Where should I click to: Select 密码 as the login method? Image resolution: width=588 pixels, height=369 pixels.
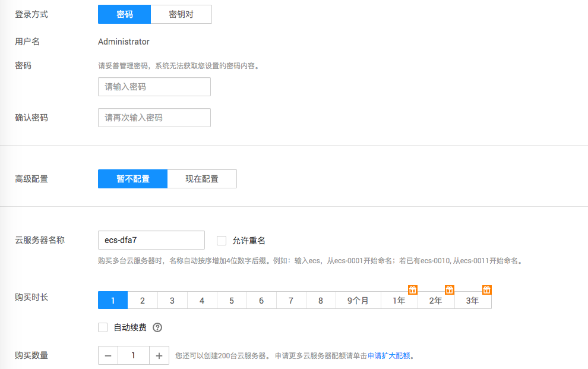coord(124,14)
